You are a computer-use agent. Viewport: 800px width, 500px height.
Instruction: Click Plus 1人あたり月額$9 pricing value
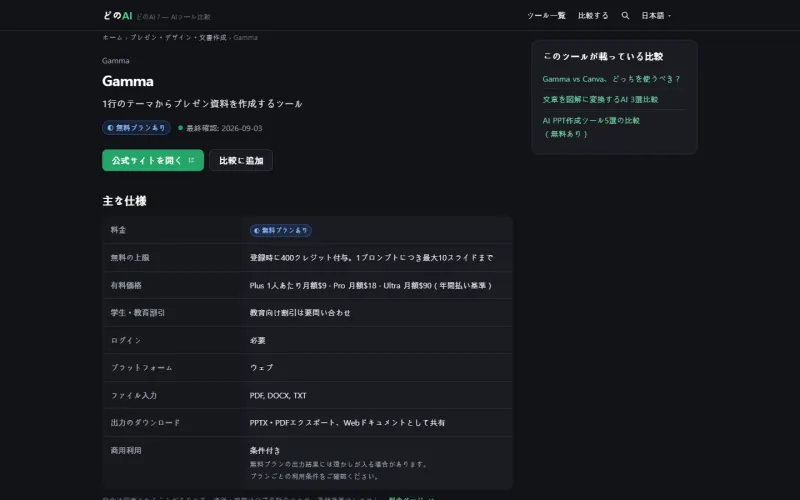coord(370,285)
